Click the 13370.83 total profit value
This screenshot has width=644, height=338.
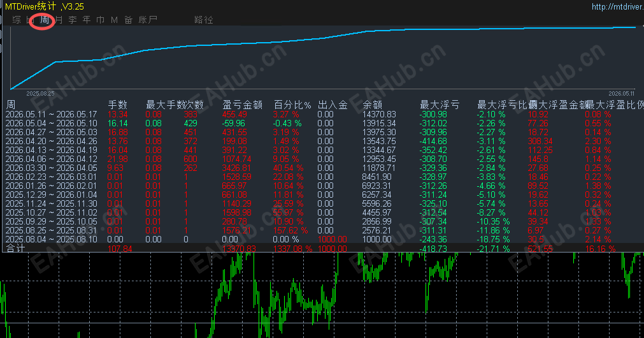point(239,248)
